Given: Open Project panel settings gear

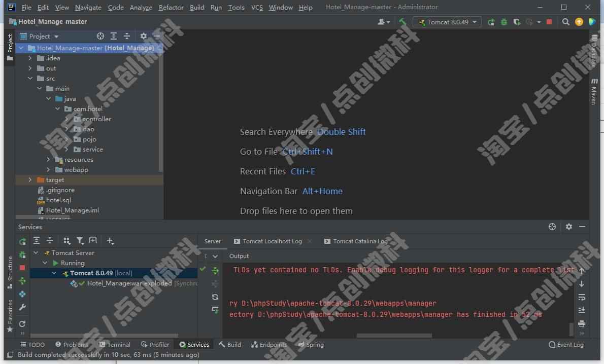Looking at the screenshot, I should click(x=143, y=36).
